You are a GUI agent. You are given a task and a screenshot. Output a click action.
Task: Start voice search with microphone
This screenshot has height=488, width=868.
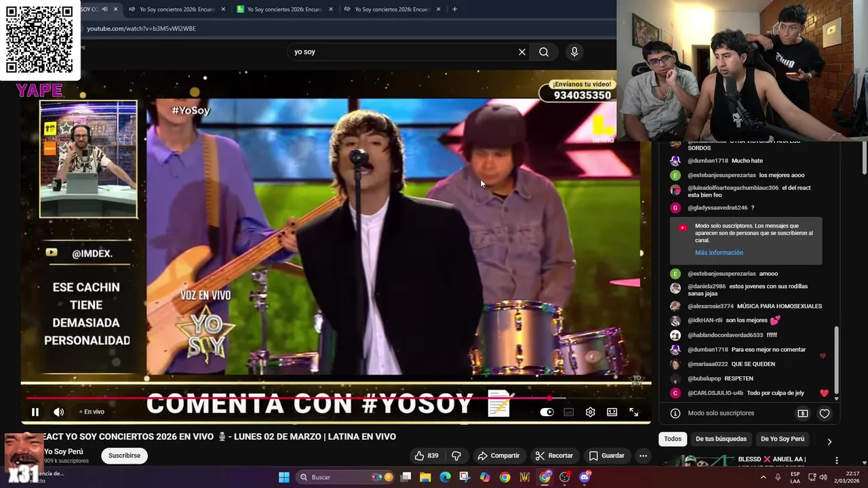click(x=574, y=52)
